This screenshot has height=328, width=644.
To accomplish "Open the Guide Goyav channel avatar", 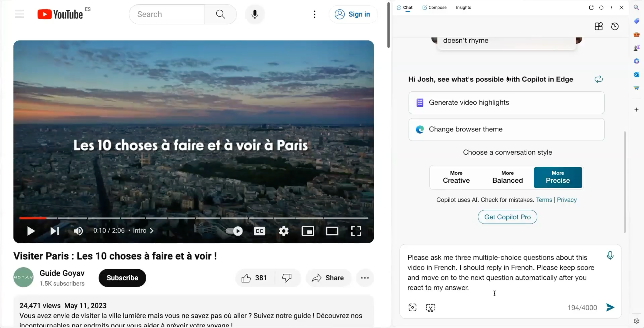I will click(23, 277).
